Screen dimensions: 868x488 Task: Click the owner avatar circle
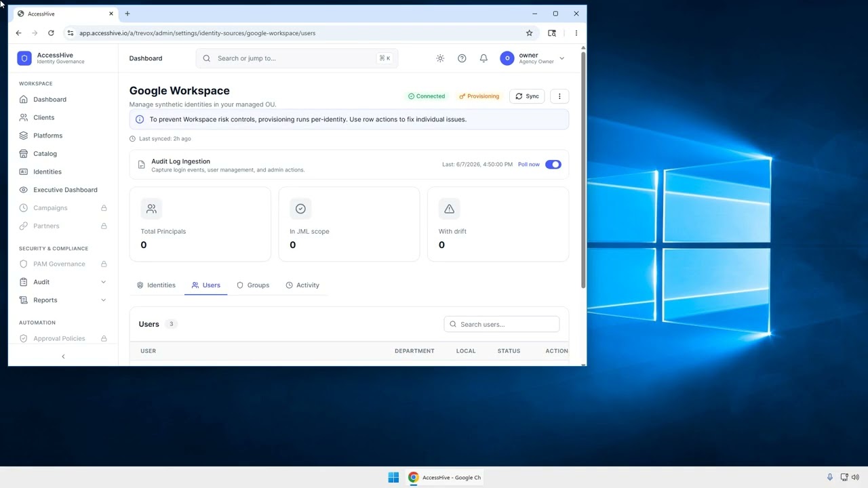507,58
